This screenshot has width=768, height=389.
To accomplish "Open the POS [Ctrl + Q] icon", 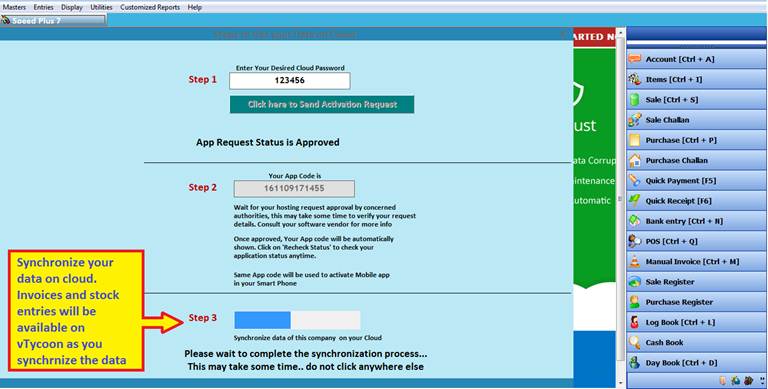I will (635, 242).
